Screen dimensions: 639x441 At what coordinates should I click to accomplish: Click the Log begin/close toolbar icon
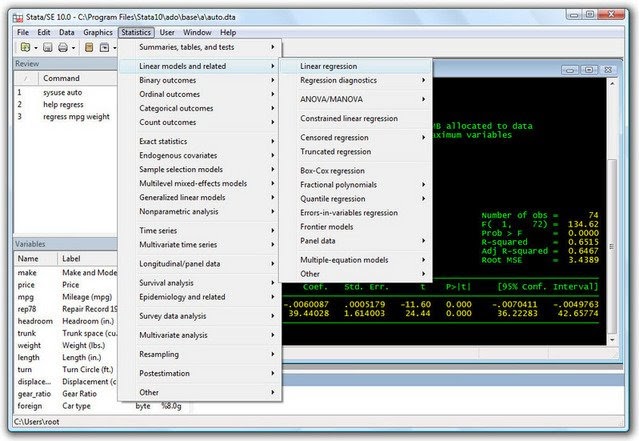click(89, 47)
